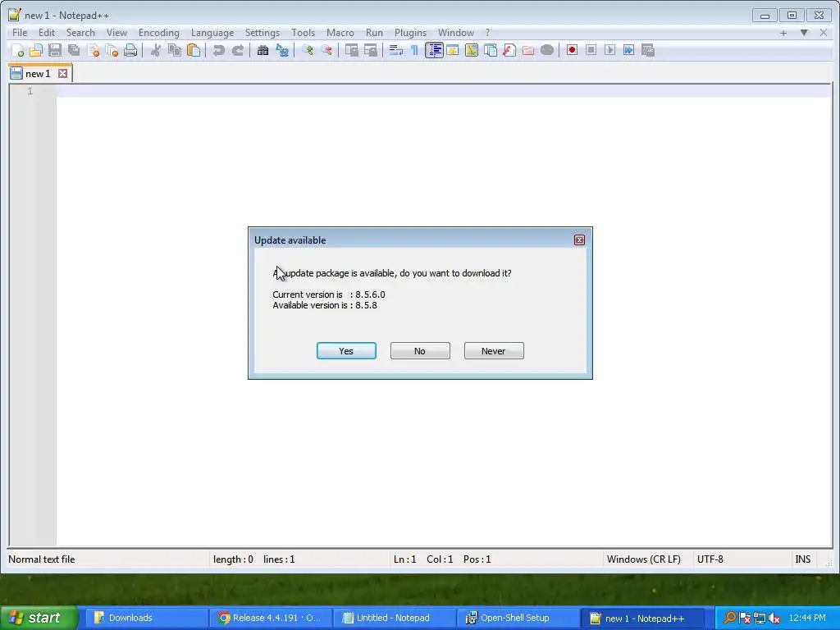Open the View menu
The height and width of the screenshot is (630, 840).
(x=116, y=33)
